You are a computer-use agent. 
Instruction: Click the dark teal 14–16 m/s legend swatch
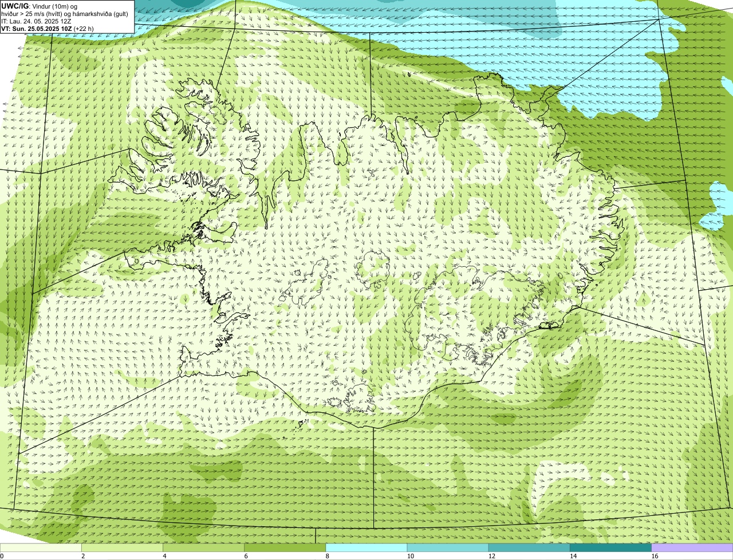pyautogui.click(x=610, y=547)
